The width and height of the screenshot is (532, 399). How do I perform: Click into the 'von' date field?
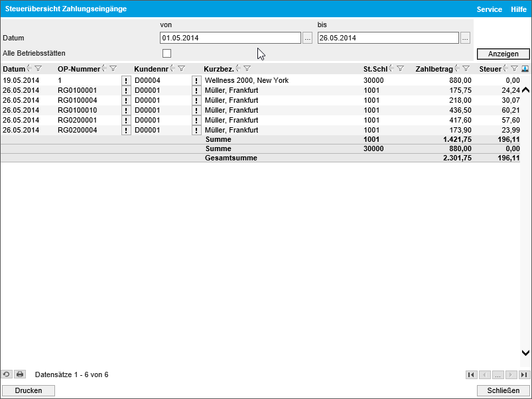(230, 38)
